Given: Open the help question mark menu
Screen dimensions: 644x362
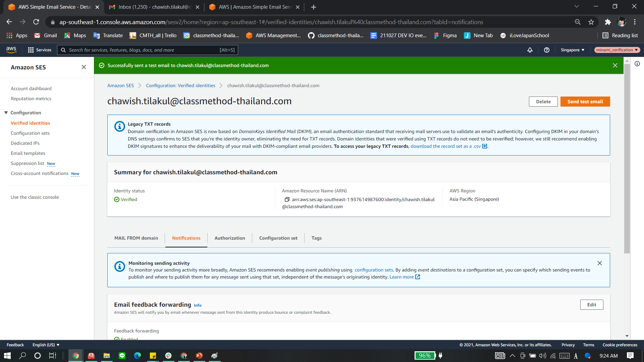Looking at the screenshot, I should [546, 50].
